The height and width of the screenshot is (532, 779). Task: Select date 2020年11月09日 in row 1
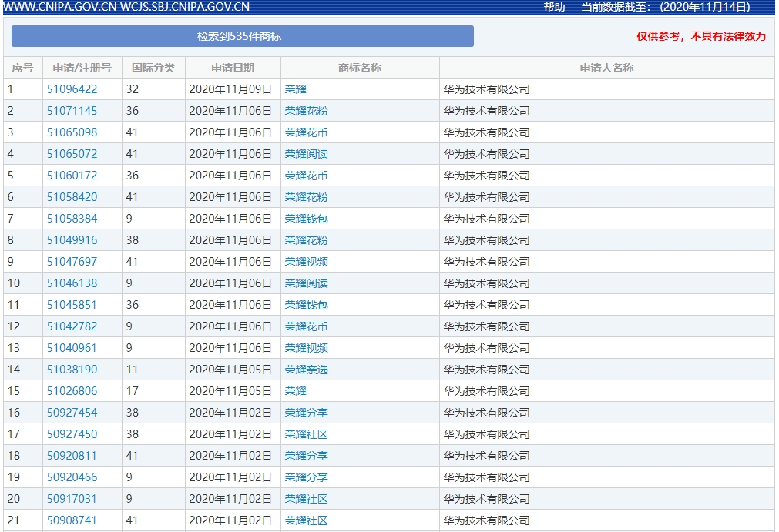pyautogui.click(x=230, y=89)
